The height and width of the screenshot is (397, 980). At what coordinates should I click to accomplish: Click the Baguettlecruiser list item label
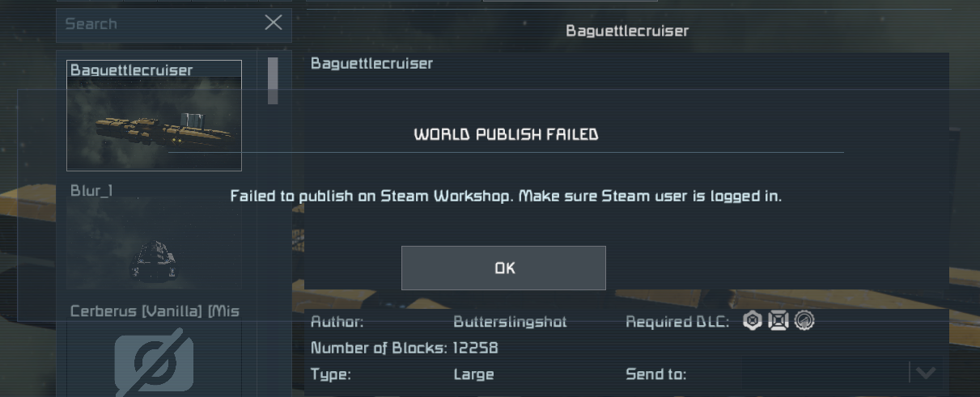[x=132, y=70]
